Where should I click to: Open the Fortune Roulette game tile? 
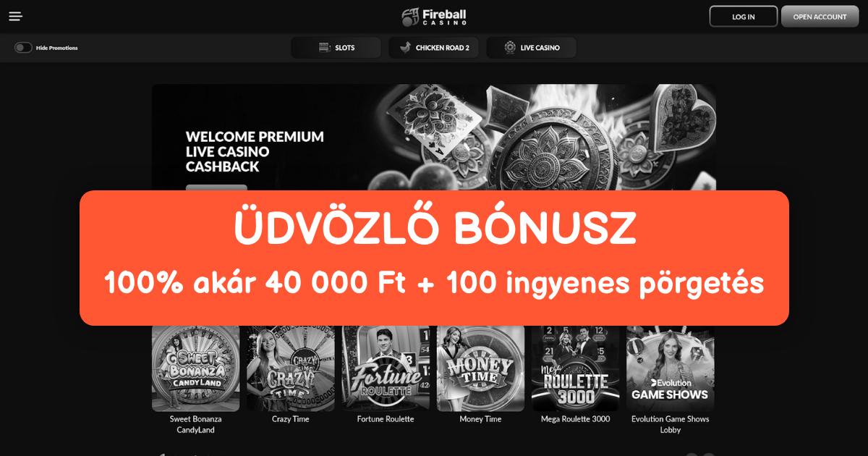(386, 368)
